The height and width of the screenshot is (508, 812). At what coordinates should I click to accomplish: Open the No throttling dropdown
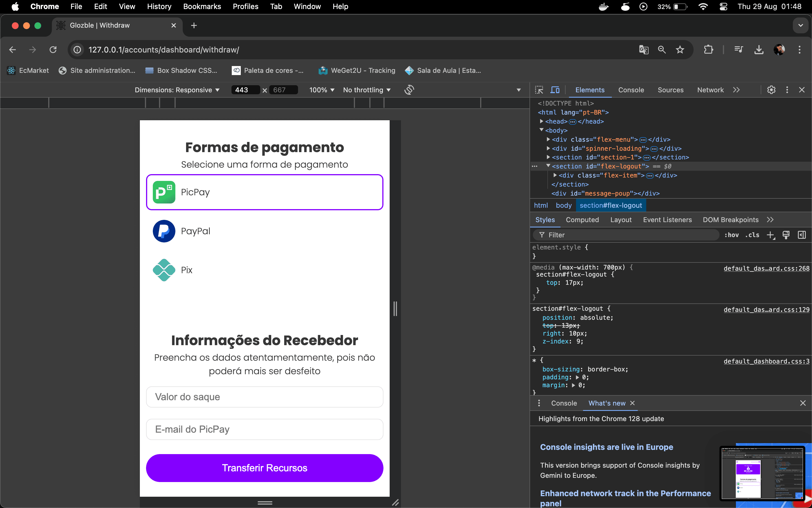pyautogui.click(x=367, y=90)
